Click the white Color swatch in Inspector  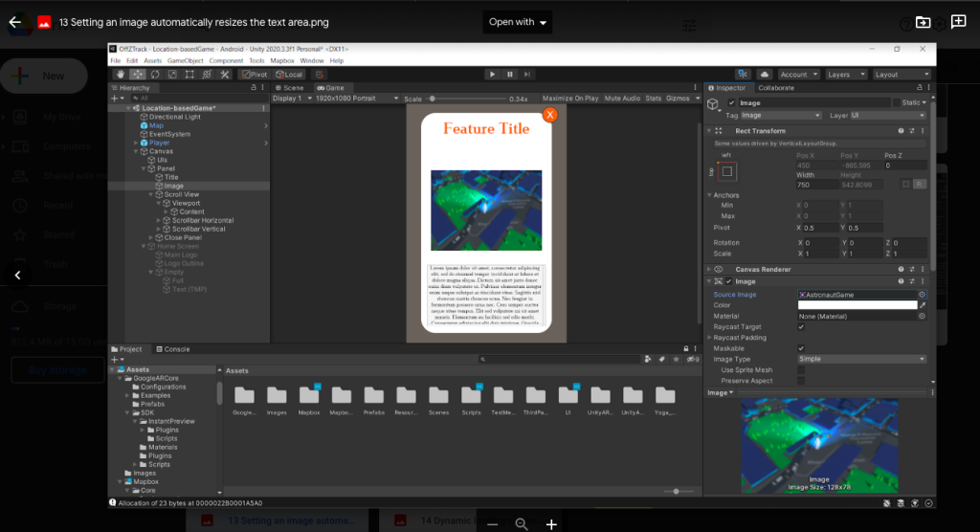click(857, 305)
